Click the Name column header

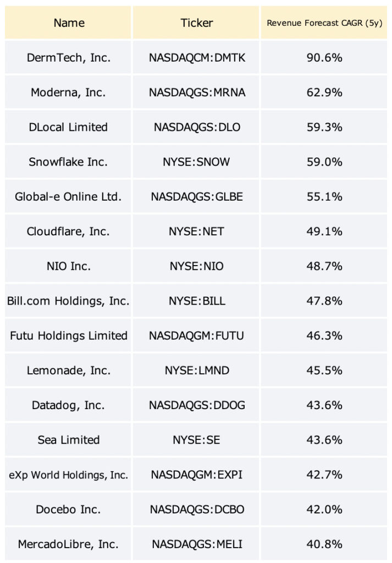click(68, 22)
